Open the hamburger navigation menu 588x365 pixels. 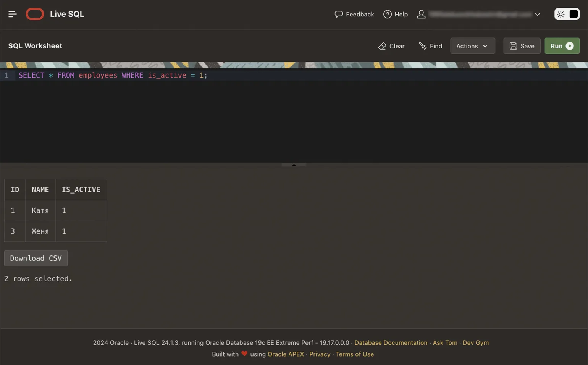click(12, 14)
